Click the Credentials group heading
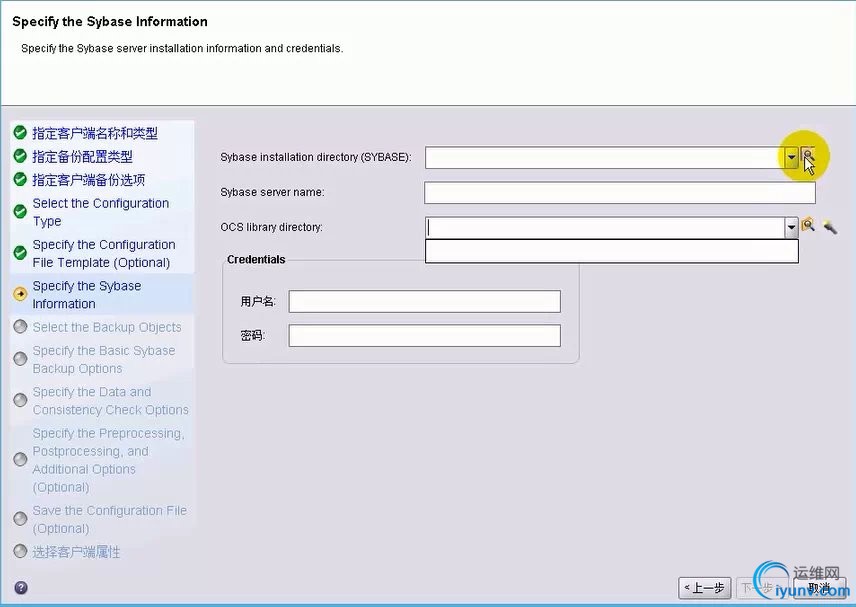This screenshot has width=856, height=607. 256,259
